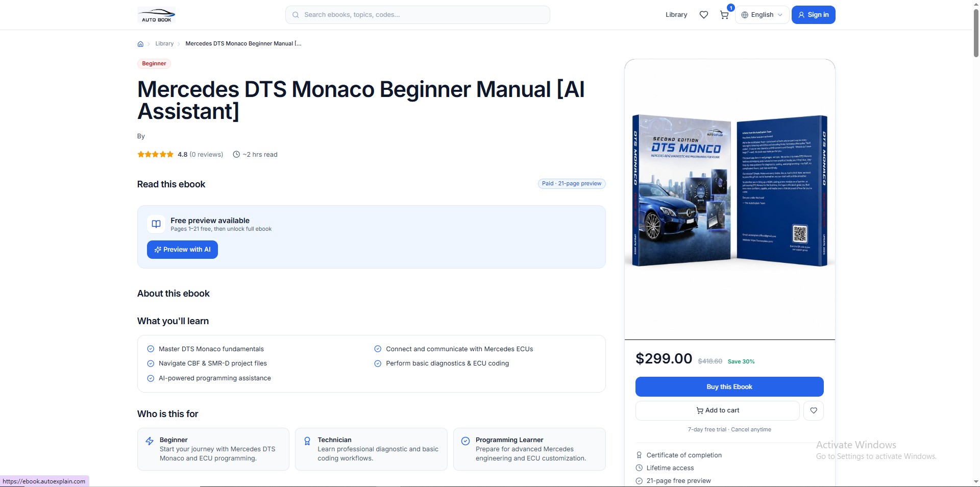Click the page vertical scrollbar

(976, 33)
